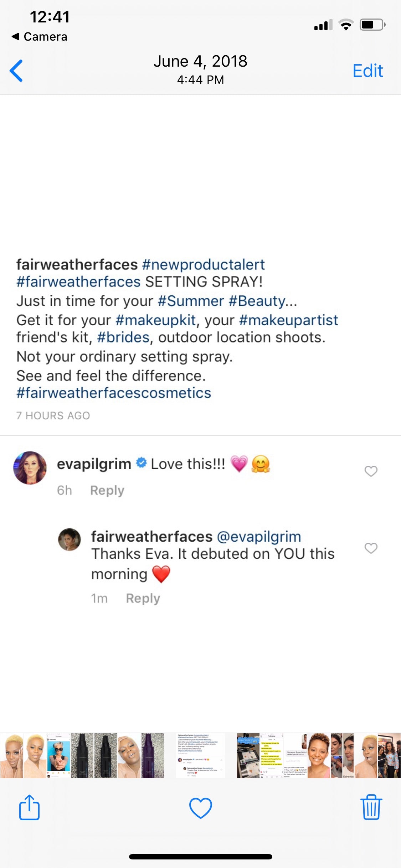Open the #fairweatherfacescosmetics hashtag
This screenshot has height=868, width=401.
(x=114, y=393)
